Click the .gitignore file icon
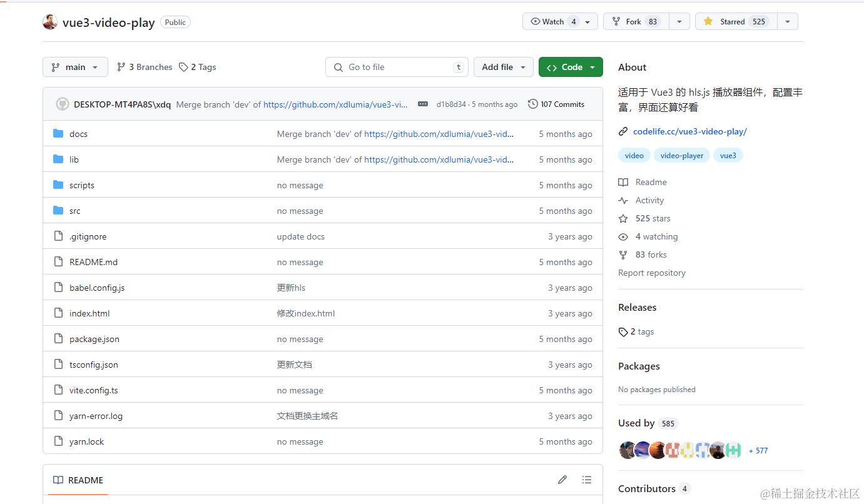This screenshot has height=504, width=864. click(59, 236)
